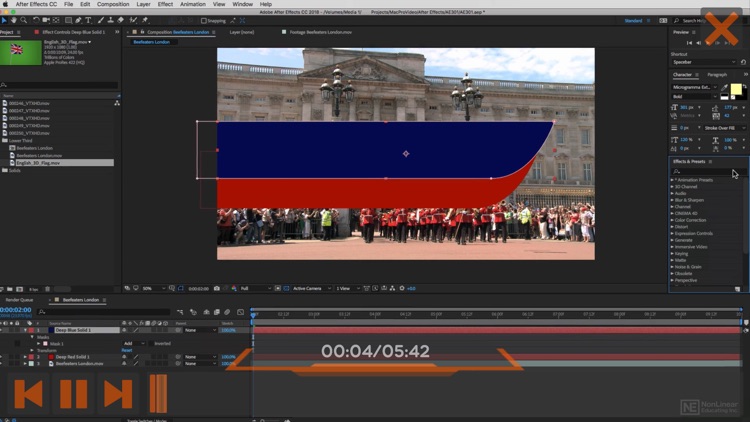Toggle the transparency grid button in viewer

click(286, 289)
